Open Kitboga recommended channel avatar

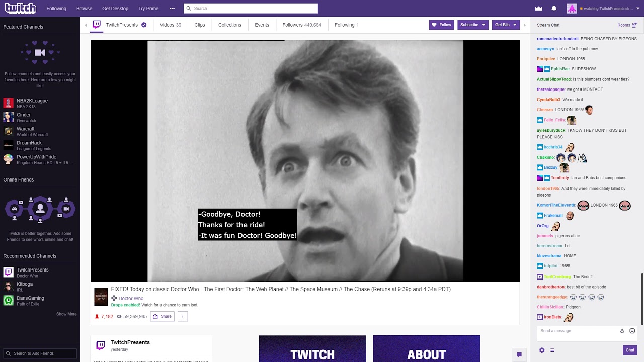click(8, 287)
